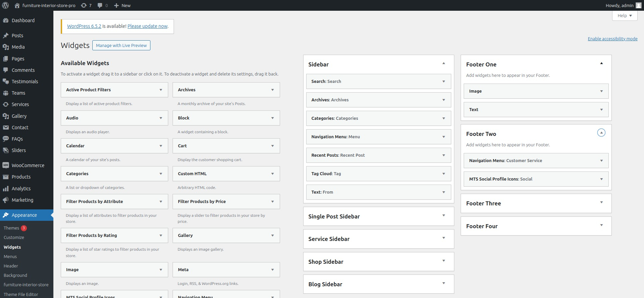Open the Customize submenu item

pos(14,237)
